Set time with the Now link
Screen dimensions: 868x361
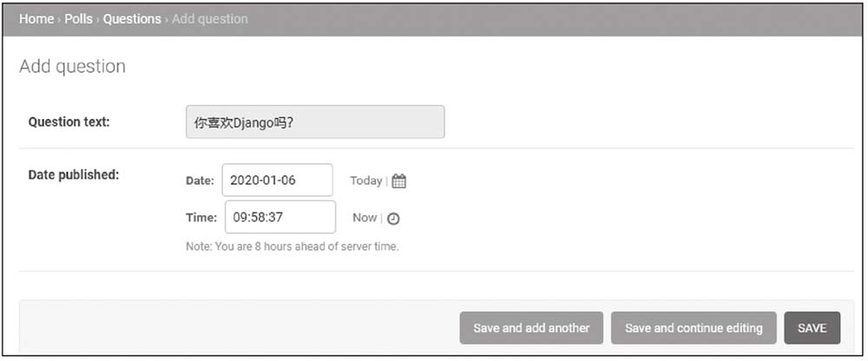tap(365, 218)
